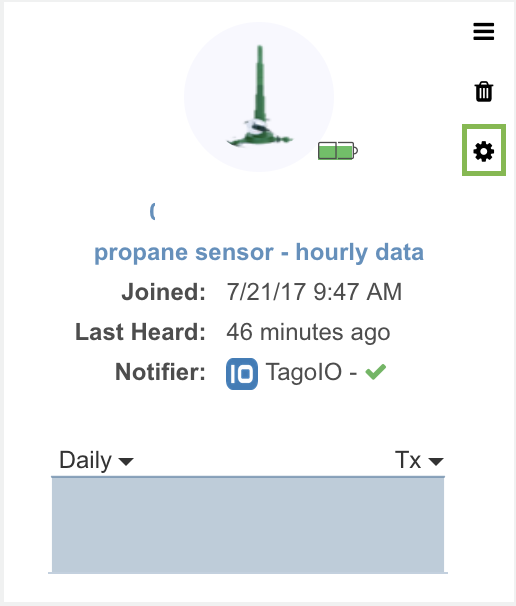
Task: Open device settings gear icon
Action: pyautogui.click(x=484, y=151)
